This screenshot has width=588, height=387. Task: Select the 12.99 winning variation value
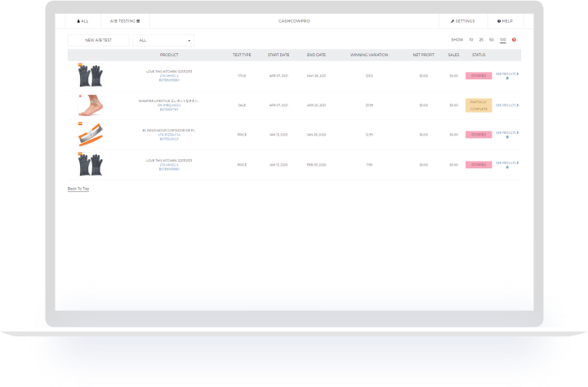[x=369, y=135]
